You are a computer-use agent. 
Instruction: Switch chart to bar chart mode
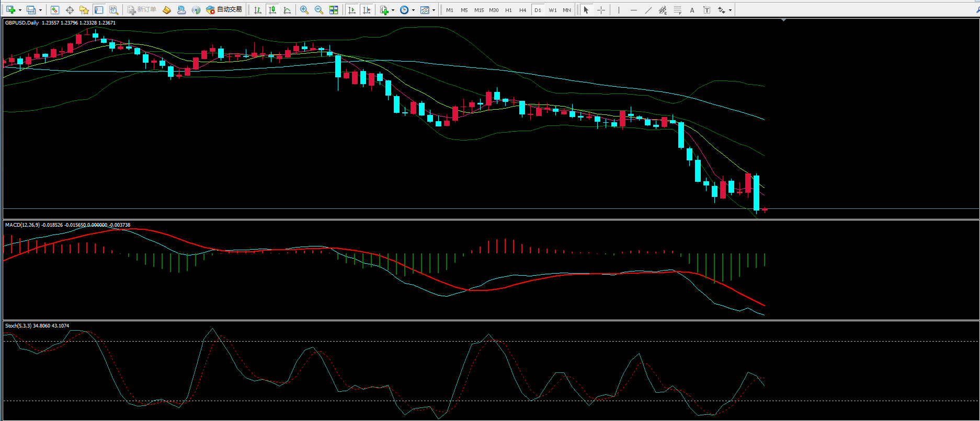257,10
